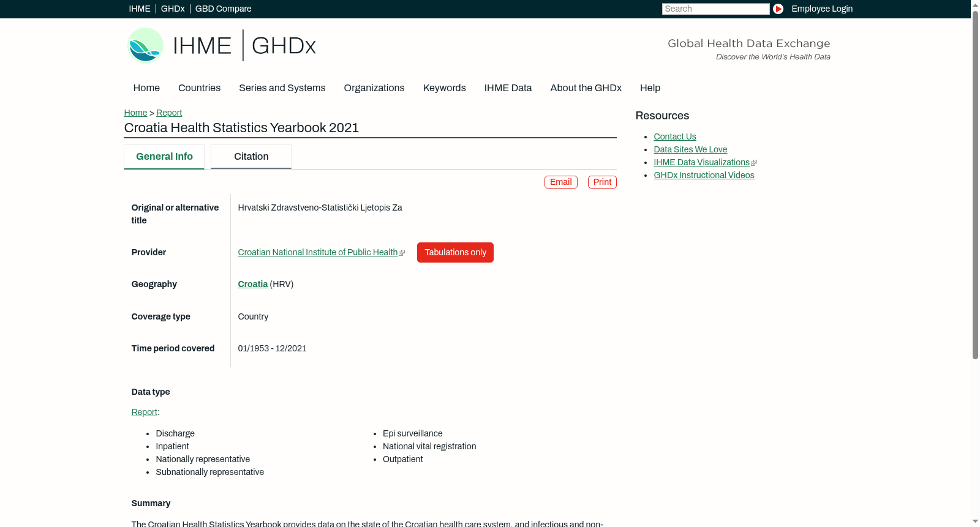Open the Keywords menu
This screenshot has width=980, height=527.
444,88
